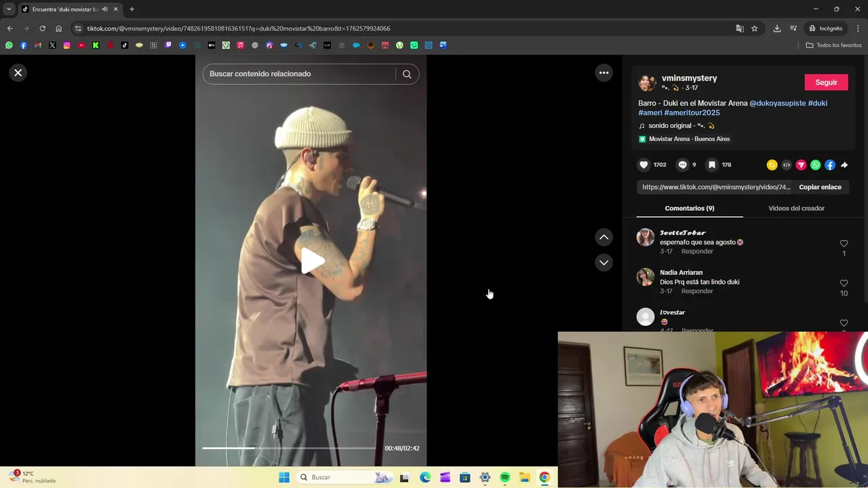This screenshot has height=488, width=868.
Task: Like Nadia Arriaran's comment
Action: click(844, 283)
